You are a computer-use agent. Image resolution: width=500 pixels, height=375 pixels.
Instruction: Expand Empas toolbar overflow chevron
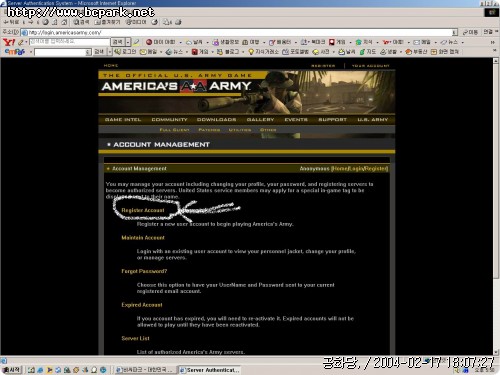click(x=494, y=51)
